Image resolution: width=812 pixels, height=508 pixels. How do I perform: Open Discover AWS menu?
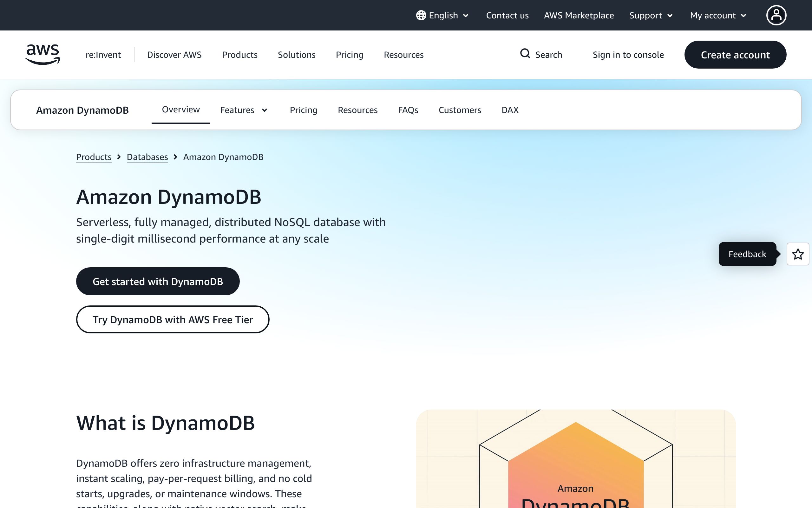[x=174, y=55]
